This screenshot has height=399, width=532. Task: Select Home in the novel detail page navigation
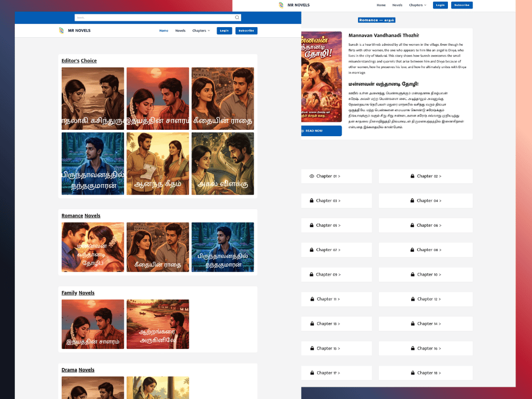coord(381,5)
